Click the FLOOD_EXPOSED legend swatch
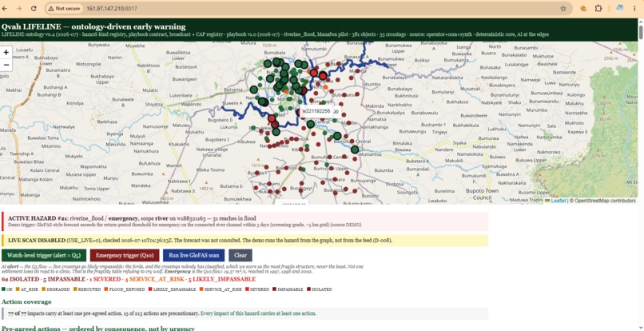Viewport: 644px width, 331px height. tap(106, 289)
